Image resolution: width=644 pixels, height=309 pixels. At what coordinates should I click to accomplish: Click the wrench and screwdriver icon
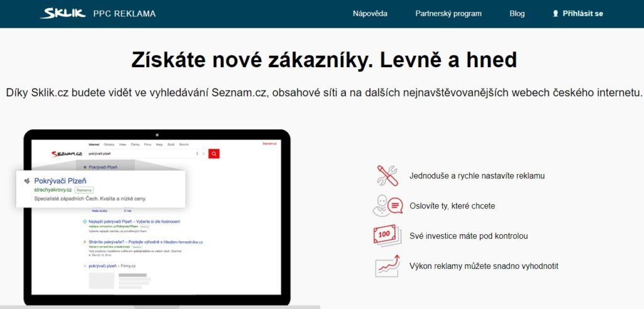(387, 176)
